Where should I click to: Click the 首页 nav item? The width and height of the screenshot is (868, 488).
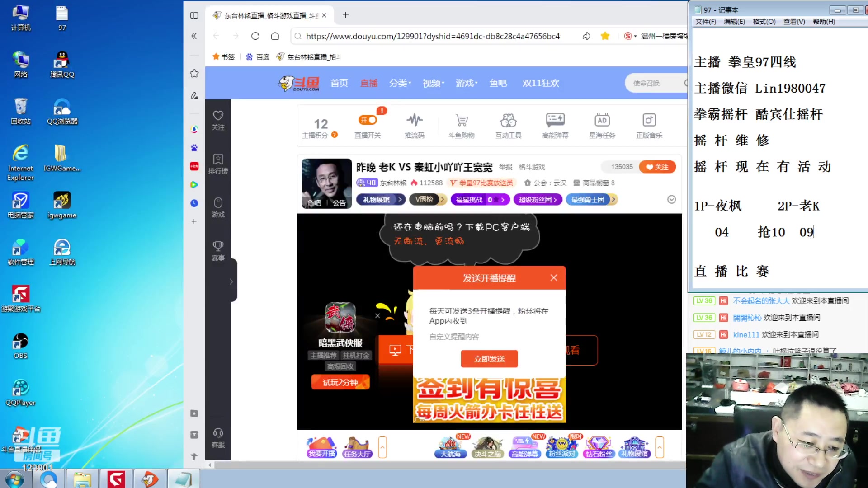pos(340,83)
